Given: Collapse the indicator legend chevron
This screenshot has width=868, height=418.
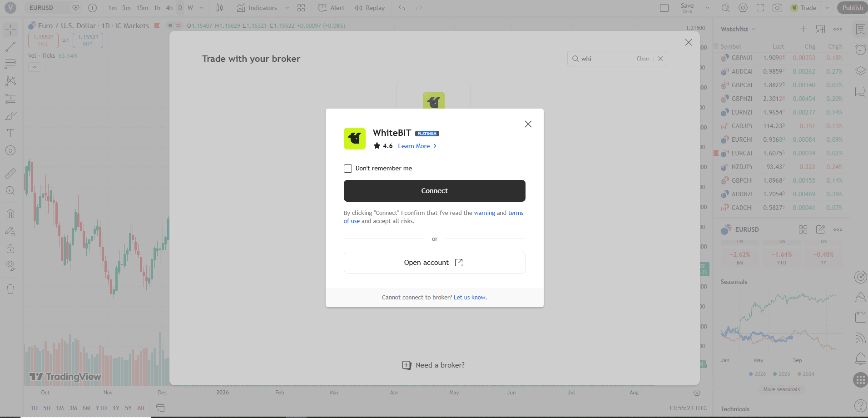Looking at the screenshot, I should [35, 67].
